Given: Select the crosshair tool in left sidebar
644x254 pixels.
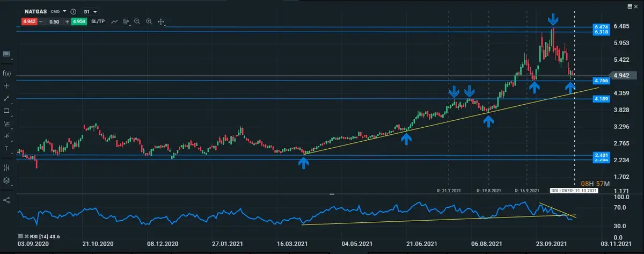Looking at the screenshot, I should [6, 86].
